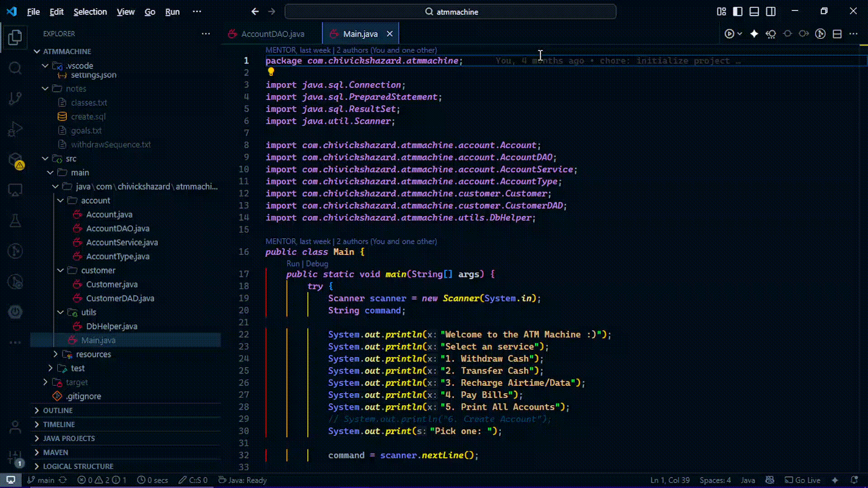Image resolution: width=868 pixels, height=488 pixels.
Task: Expand the target folder
Action: point(45,382)
